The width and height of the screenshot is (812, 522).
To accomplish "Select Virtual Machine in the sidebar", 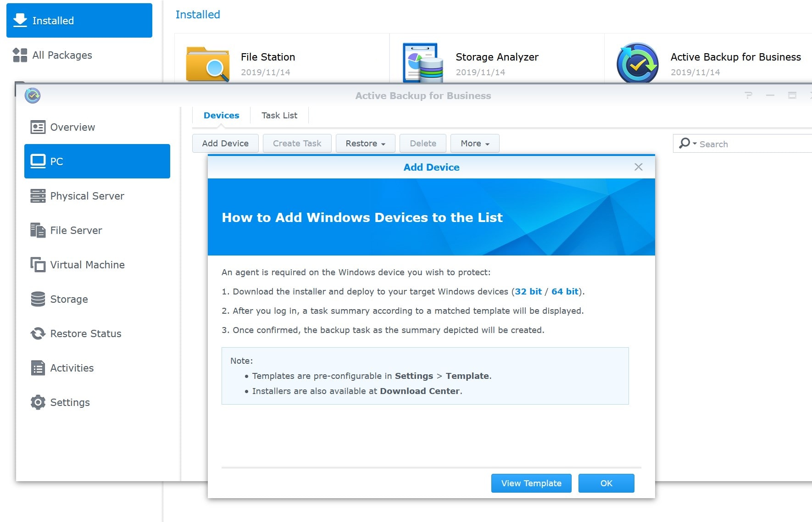I will pyautogui.click(x=97, y=265).
